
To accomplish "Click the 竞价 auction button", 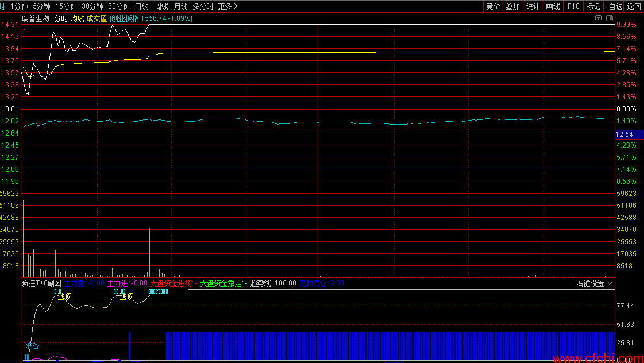I will [x=493, y=6].
